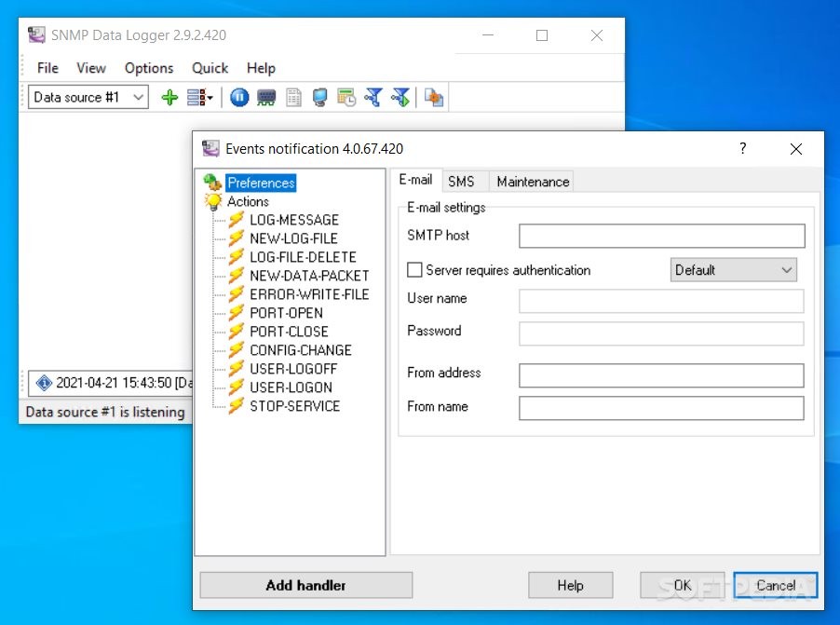Click the From address input field
840x625 pixels.
(x=661, y=375)
